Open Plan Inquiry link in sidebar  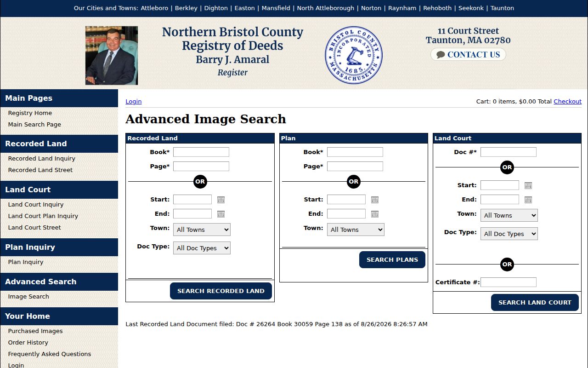click(x=26, y=262)
